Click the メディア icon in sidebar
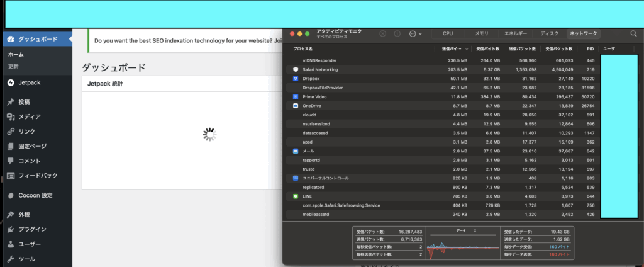644x267 pixels. point(11,117)
